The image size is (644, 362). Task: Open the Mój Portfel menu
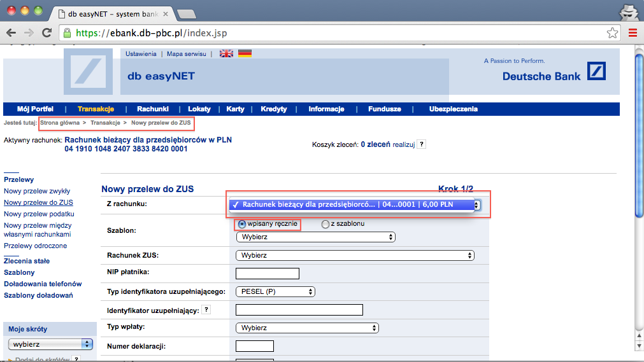click(x=35, y=109)
